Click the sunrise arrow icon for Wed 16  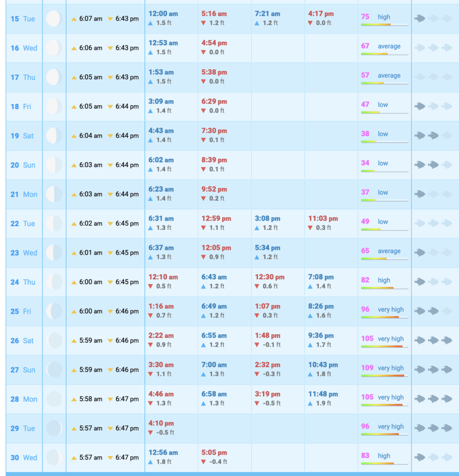74,48
